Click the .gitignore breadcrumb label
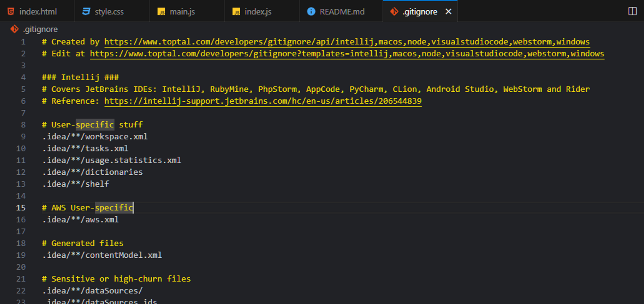Image resolution: width=644 pixels, height=304 pixels. click(x=40, y=29)
